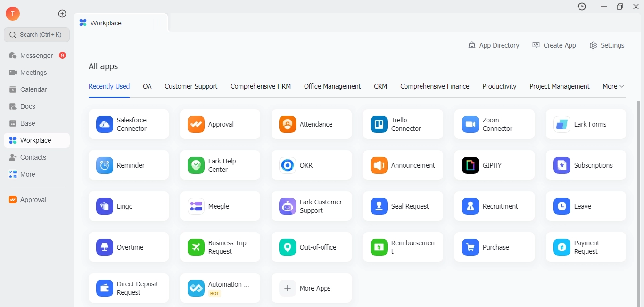Launch the Meegle app icon

[x=196, y=206]
